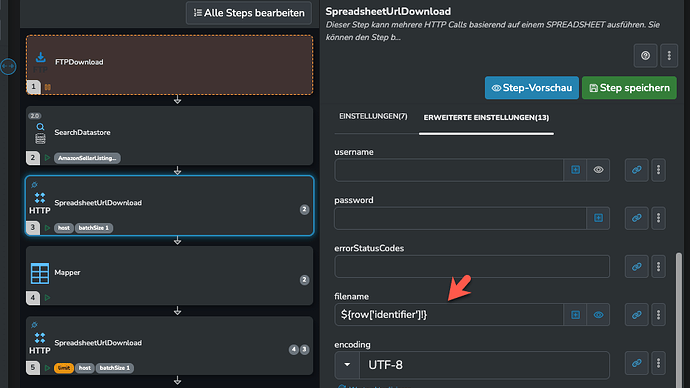690x388 pixels.
Task: Open three-dot menu for the encoding setting
Action: [x=658, y=363]
